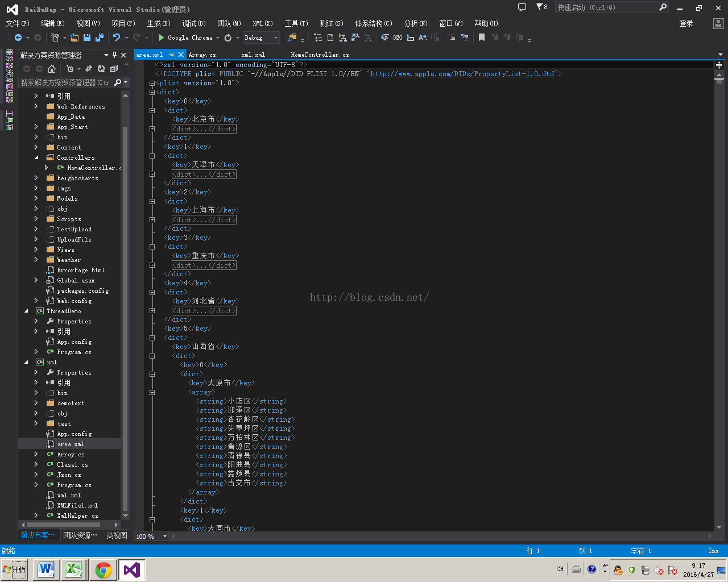Select XmlHelper.cs in the solution tree

coord(77,516)
